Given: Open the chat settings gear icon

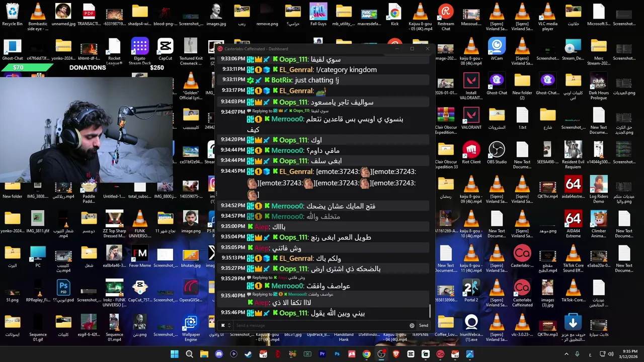Looking at the screenshot, I should [x=412, y=325].
